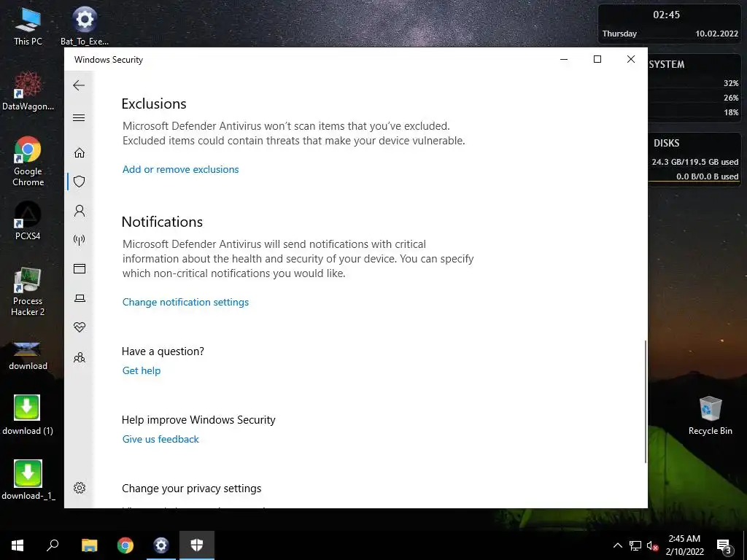Click the desktop widget clock 02:45

pos(666,15)
